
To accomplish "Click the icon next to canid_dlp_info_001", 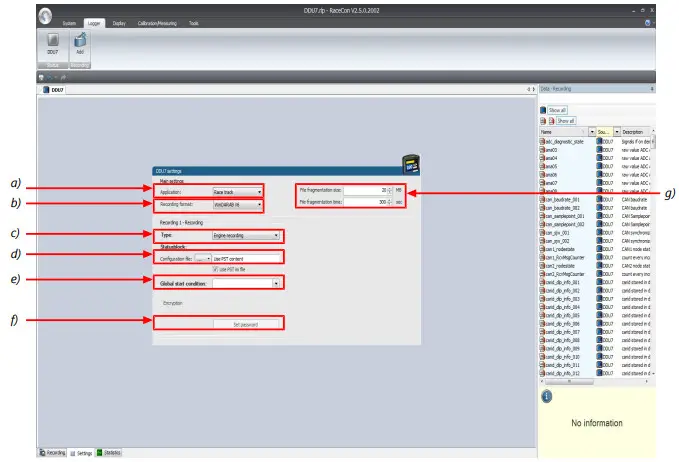I will click(542, 282).
